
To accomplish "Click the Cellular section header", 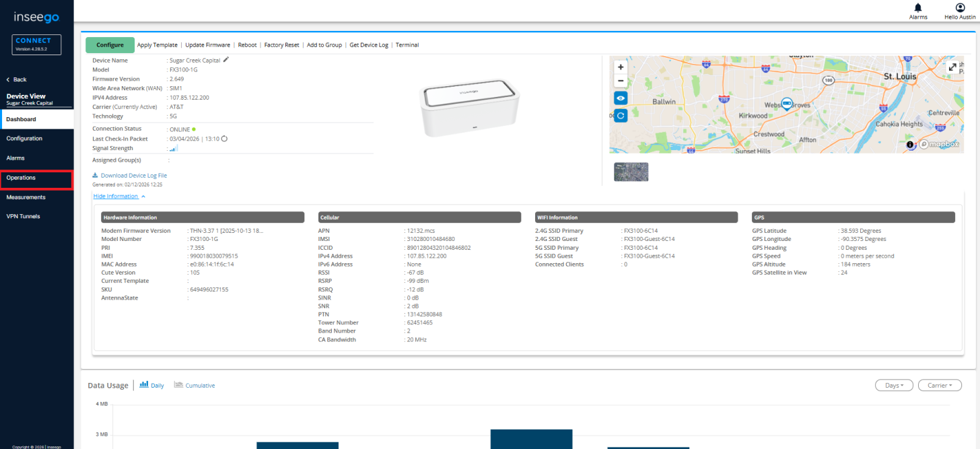I will click(419, 217).
